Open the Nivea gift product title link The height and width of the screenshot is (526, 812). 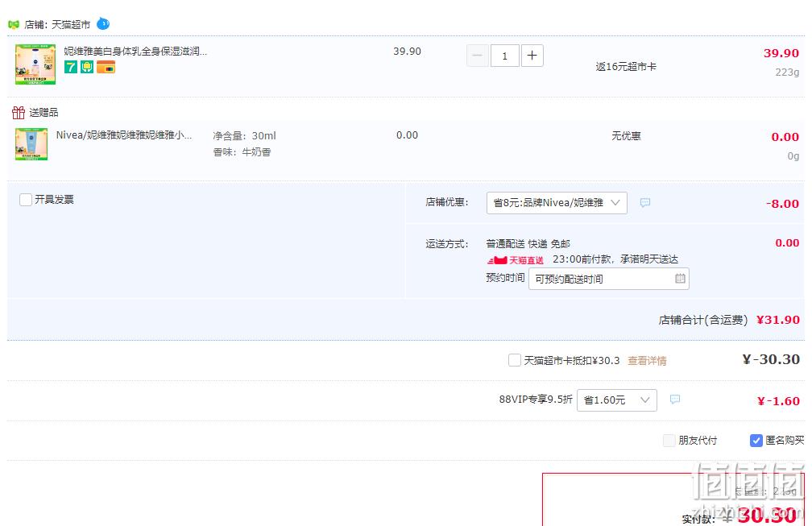click(x=124, y=135)
